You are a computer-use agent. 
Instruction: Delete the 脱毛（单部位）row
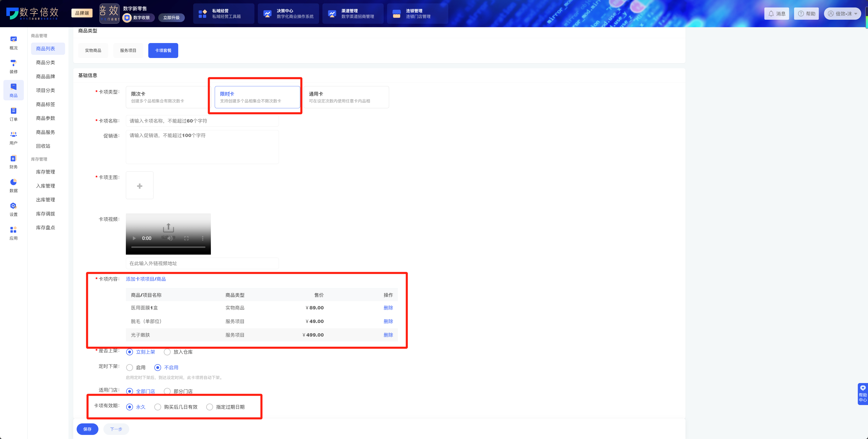(x=388, y=321)
